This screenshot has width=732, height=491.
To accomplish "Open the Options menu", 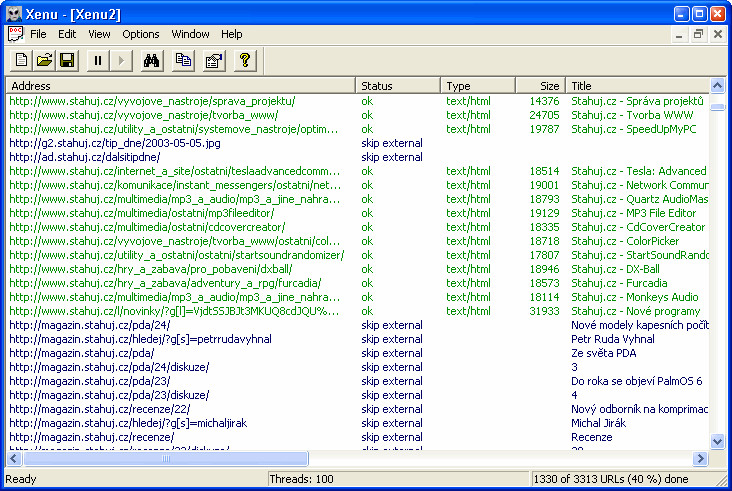I will [x=141, y=34].
